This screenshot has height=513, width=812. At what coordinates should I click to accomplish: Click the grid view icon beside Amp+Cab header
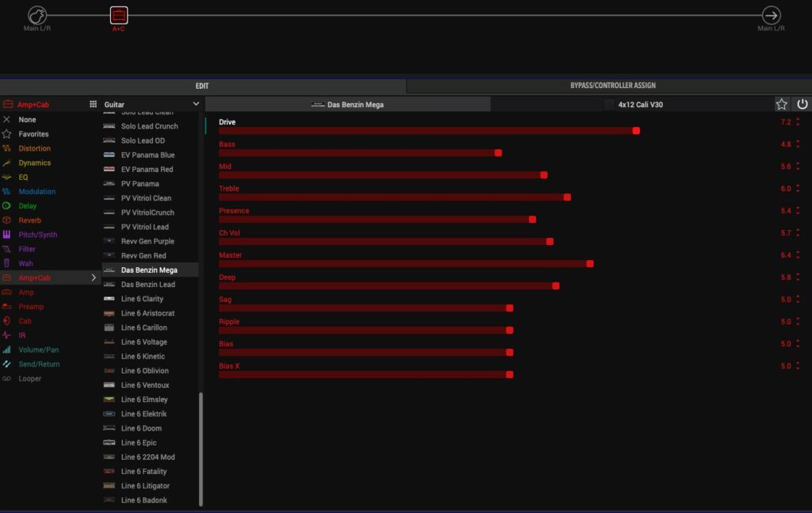click(x=93, y=104)
